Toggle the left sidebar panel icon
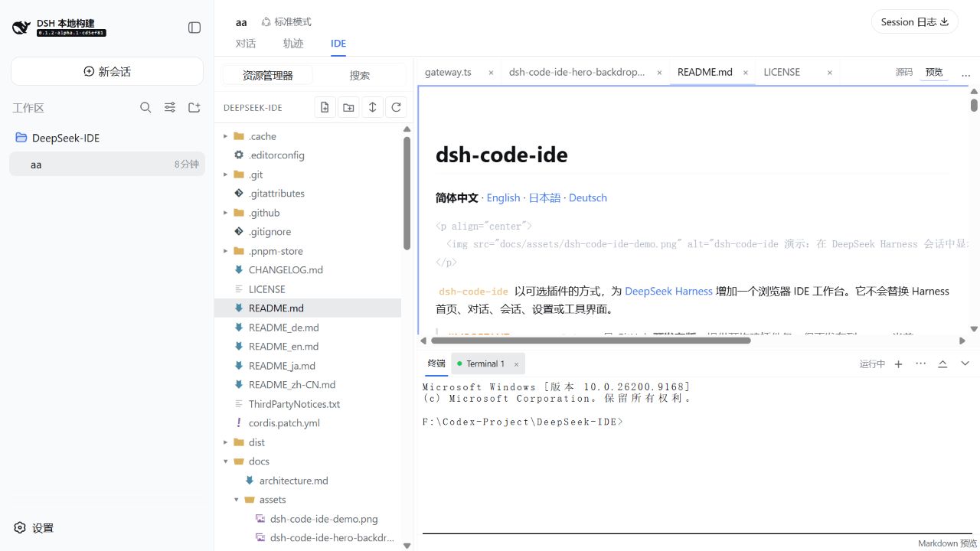 (194, 28)
